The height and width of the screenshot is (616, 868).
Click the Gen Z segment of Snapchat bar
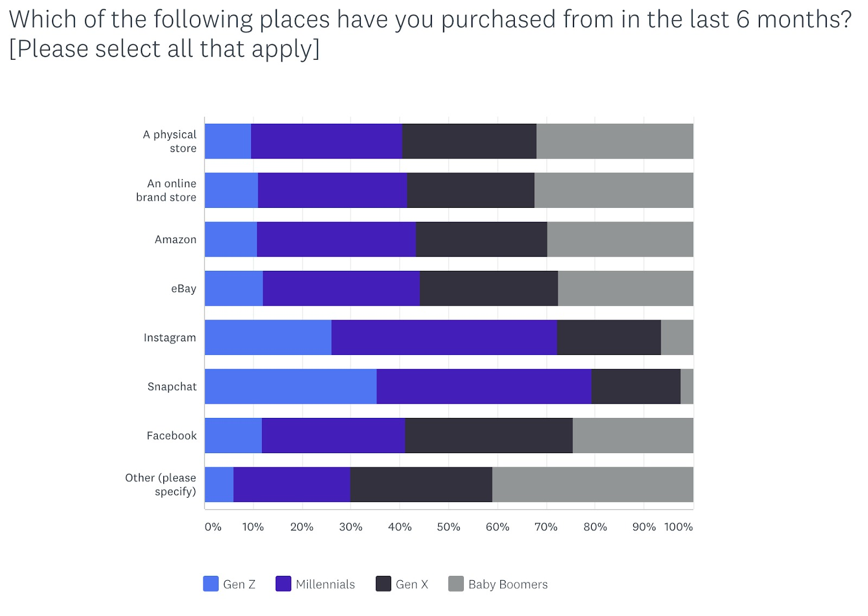pos(291,386)
